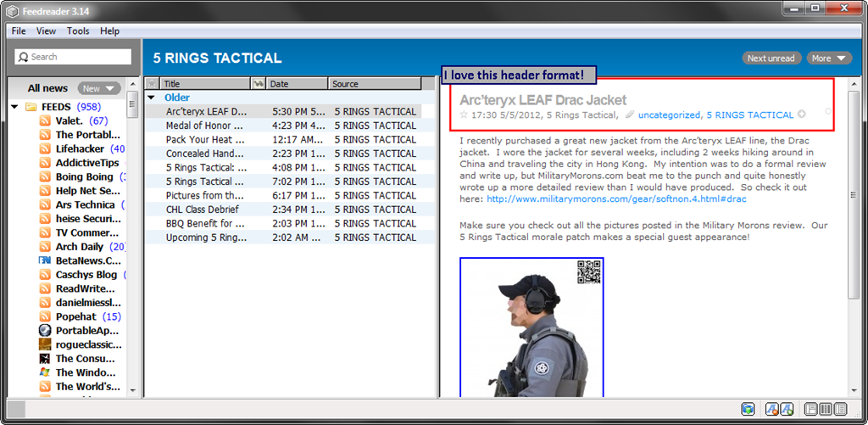868x425 pixels.
Task: Click scroll-down arrow of feed tree
Action: pyautogui.click(x=132, y=391)
